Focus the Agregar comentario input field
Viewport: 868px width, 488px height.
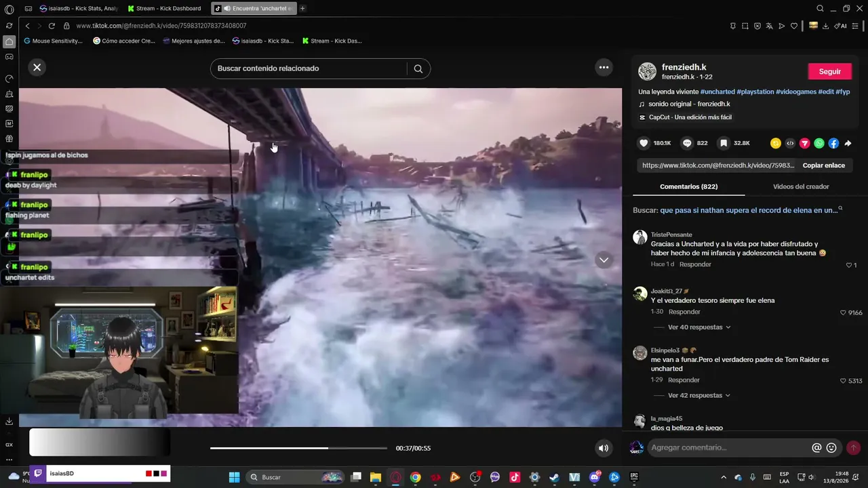click(x=728, y=447)
